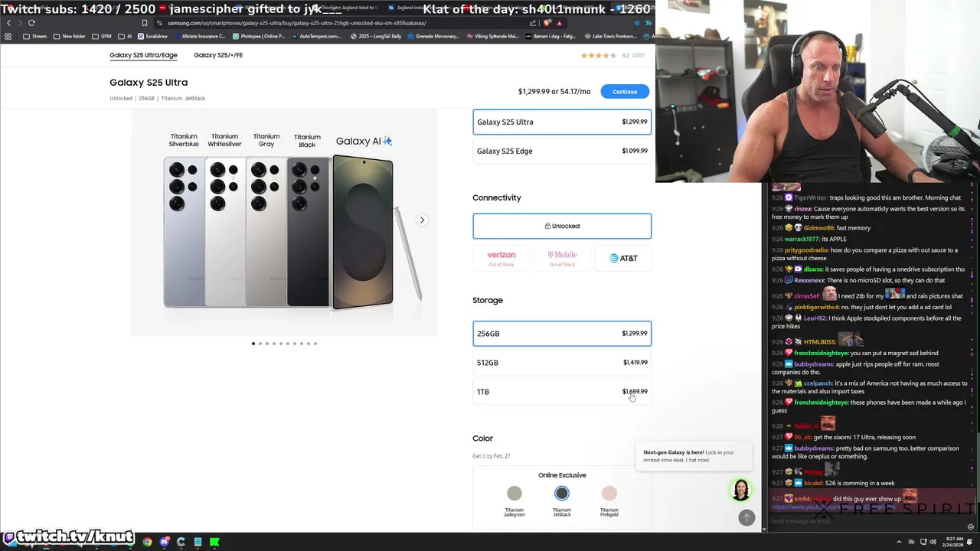
Task: Open the New folder bookmark folder
Action: click(70, 36)
